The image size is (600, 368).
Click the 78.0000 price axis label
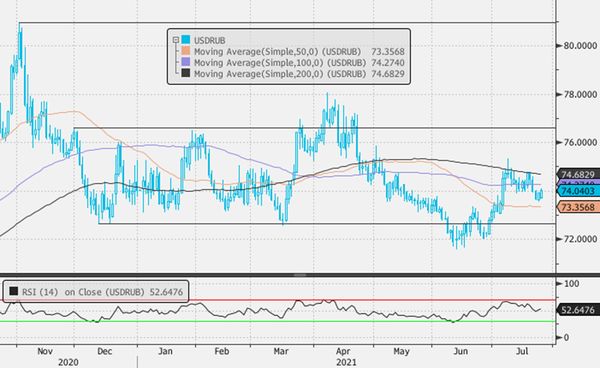click(580, 94)
